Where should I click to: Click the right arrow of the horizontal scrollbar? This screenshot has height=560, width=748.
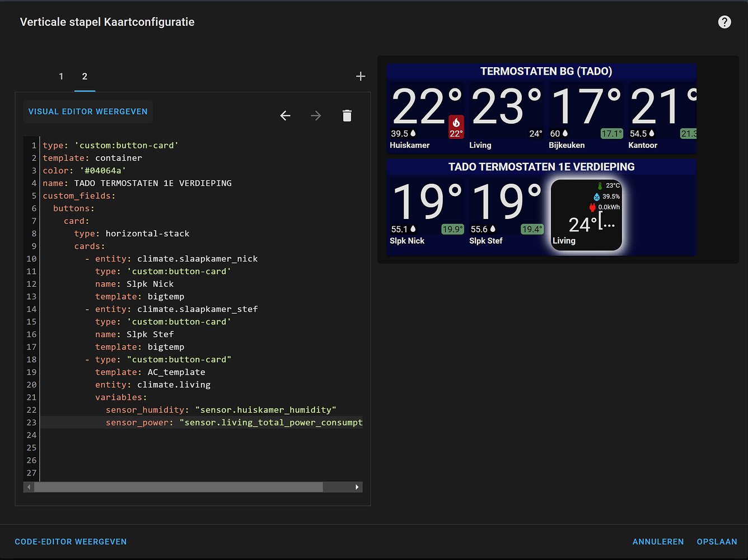tap(358, 487)
